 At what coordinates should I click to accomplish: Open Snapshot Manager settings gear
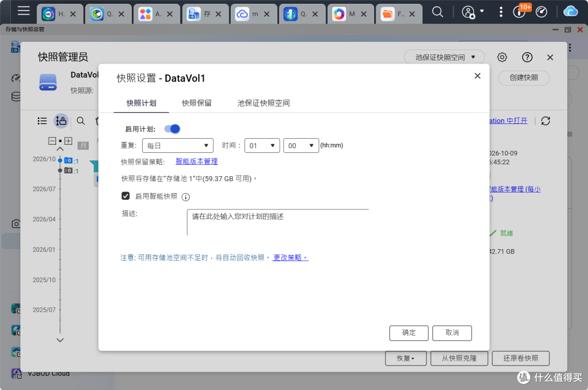[x=502, y=57]
